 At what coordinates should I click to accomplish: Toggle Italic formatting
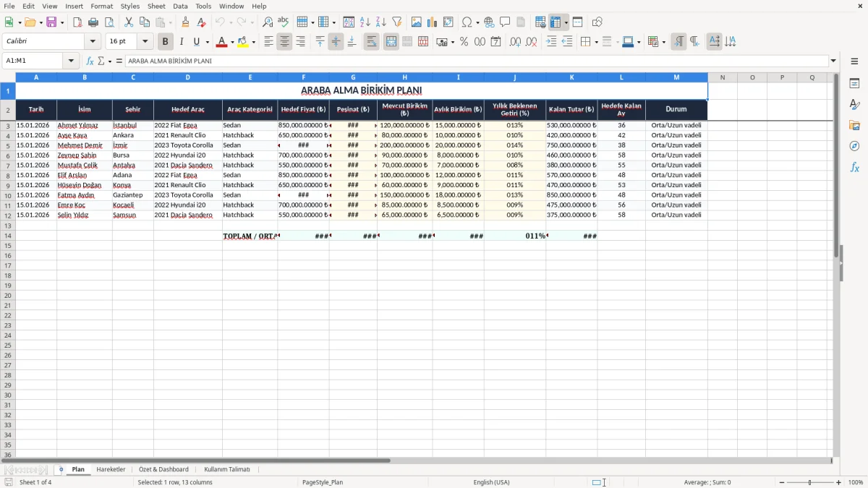(x=181, y=42)
